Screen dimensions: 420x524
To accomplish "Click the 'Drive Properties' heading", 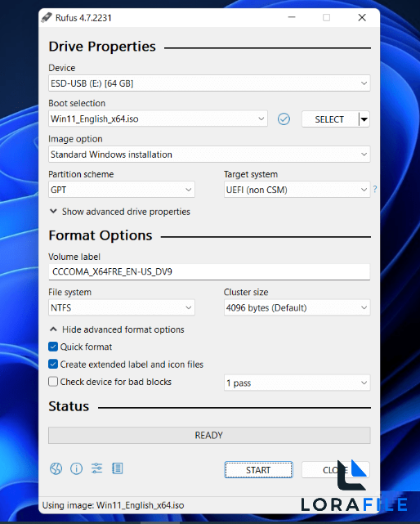I will click(102, 47).
